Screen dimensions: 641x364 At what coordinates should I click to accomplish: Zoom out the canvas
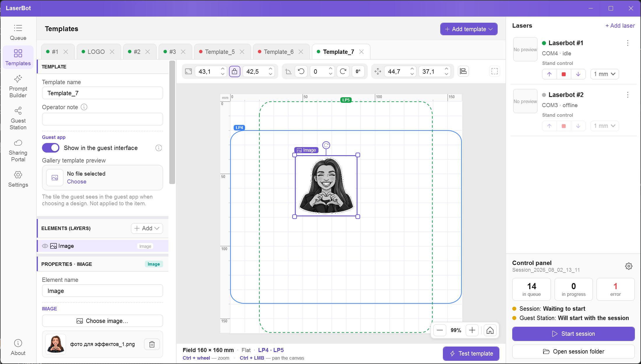click(440, 330)
